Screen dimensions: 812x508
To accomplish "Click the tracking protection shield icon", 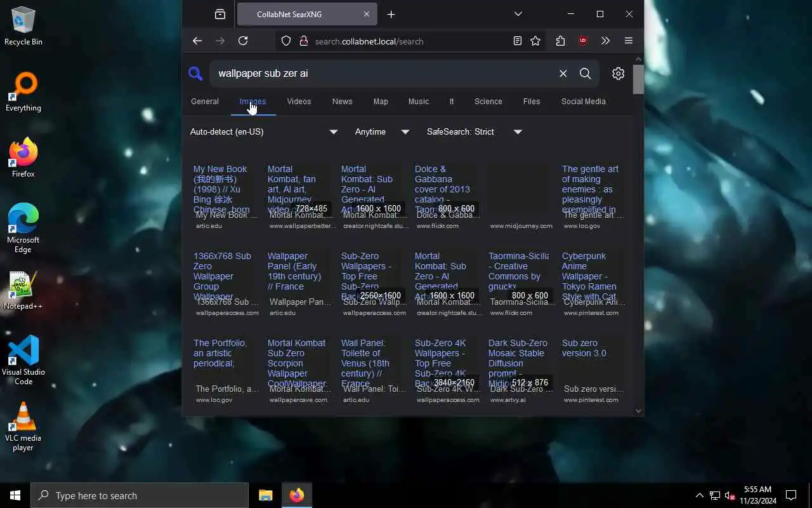I will (286, 41).
